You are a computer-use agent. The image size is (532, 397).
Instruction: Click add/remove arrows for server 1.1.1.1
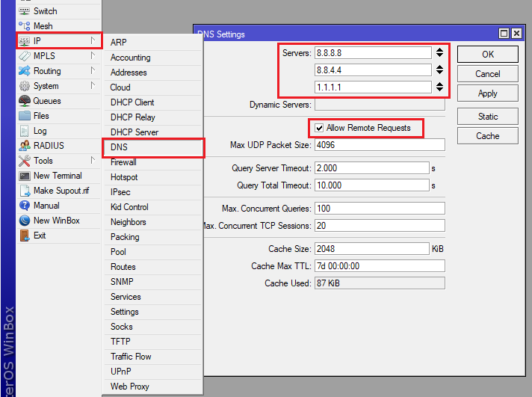pos(439,87)
